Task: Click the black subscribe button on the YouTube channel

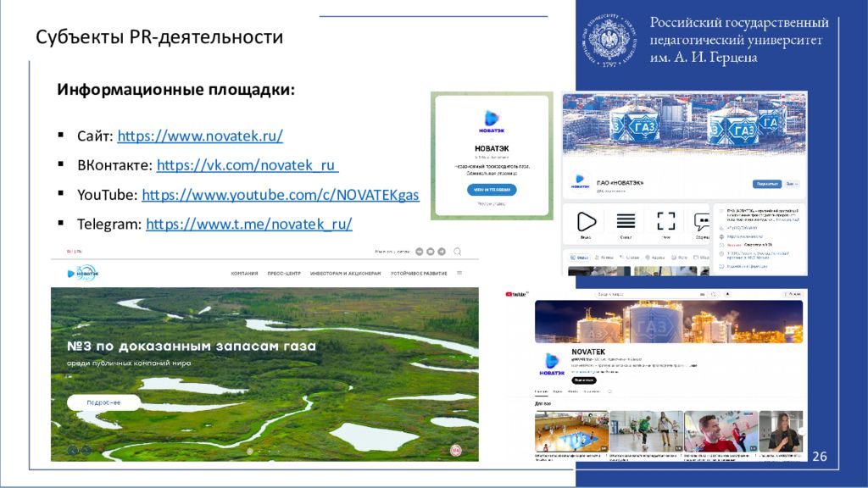Action: [584, 380]
